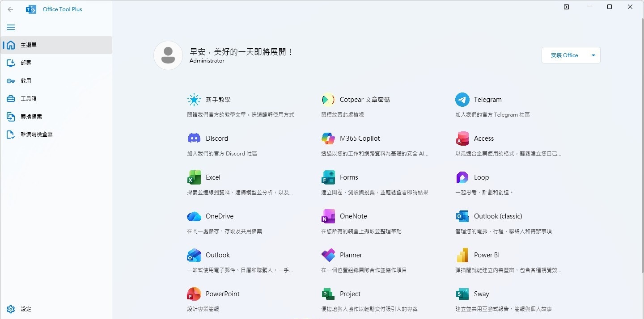Viewport: 644px width, 319px height.
Task: Click the Power BI icon
Action: pos(462,255)
